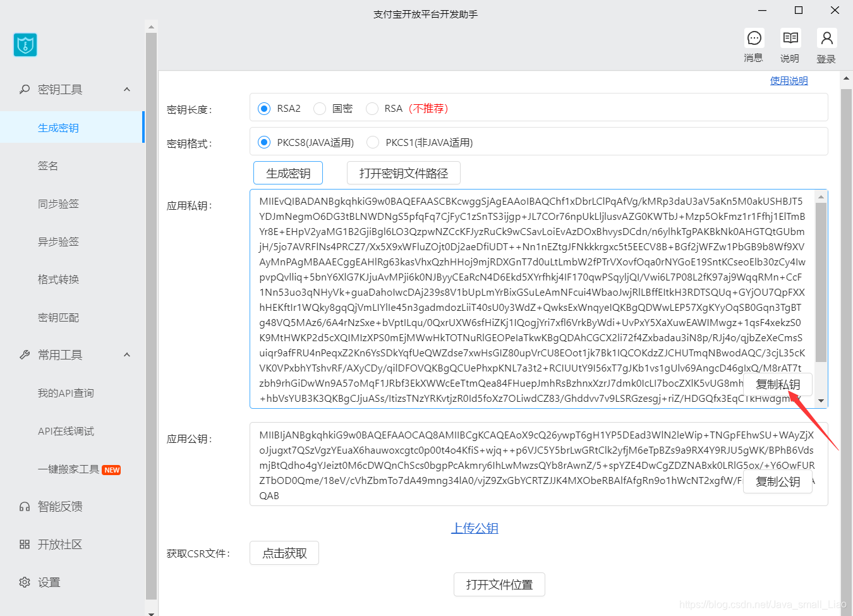This screenshot has width=853, height=616.
Task: Select the RSA2 key length option
Action: pyautogui.click(x=264, y=109)
